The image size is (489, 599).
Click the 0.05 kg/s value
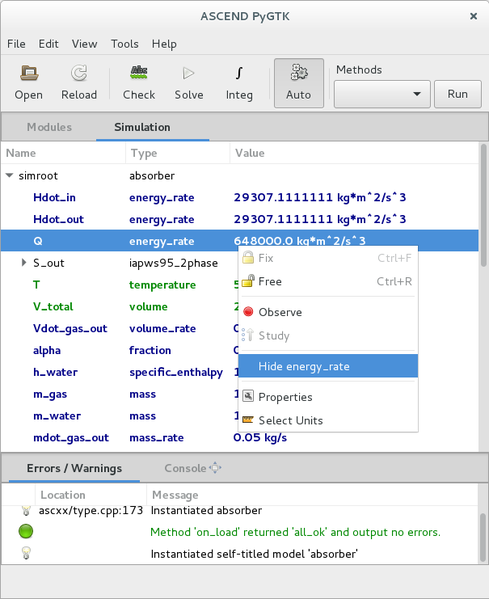260,437
